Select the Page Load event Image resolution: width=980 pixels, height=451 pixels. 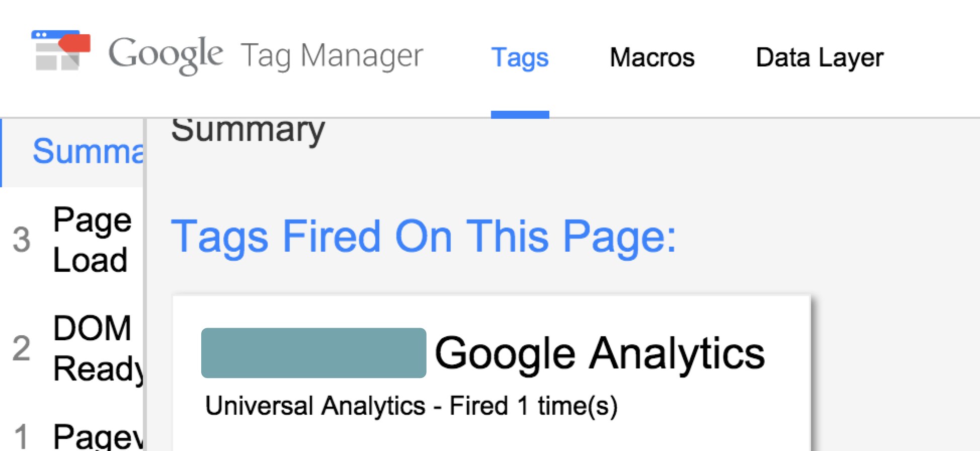click(x=72, y=240)
